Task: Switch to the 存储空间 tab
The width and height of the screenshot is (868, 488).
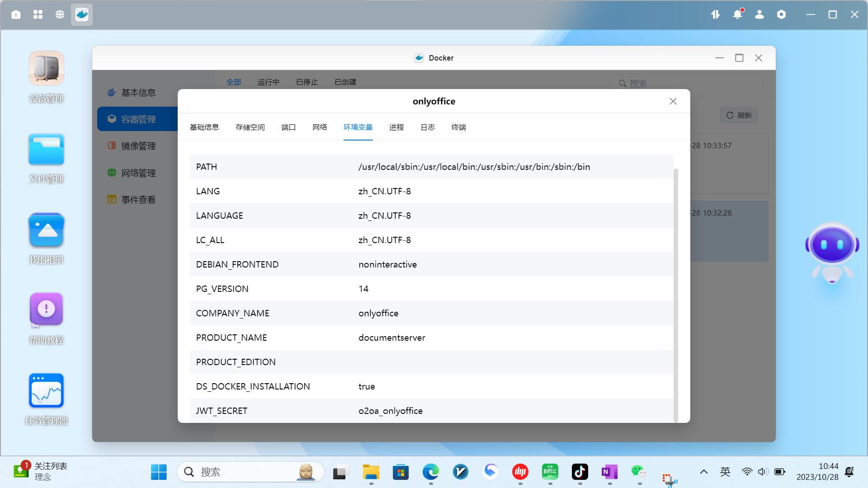Action: pyautogui.click(x=250, y=127)
